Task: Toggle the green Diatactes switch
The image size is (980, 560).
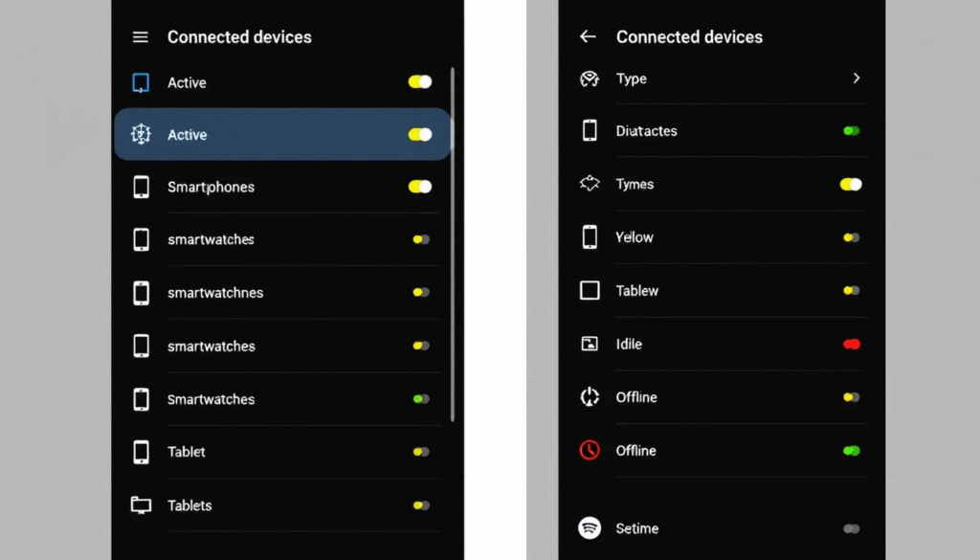Action: coord(851,130)
